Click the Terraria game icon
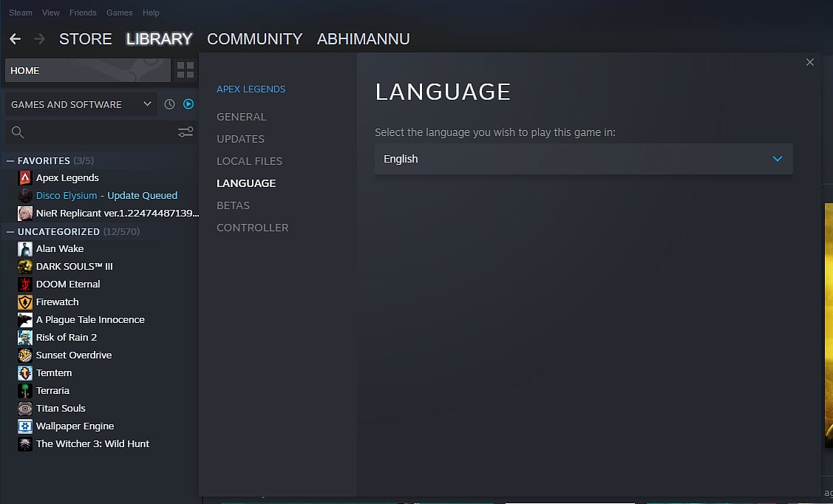This screenshot has width=833, height=504. click(25, 391)
